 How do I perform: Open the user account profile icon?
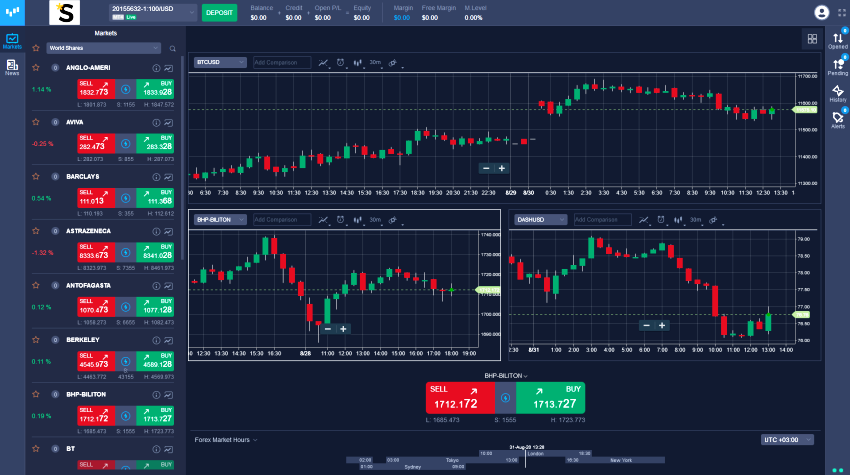pyautogui.click(x=821, y=12)
